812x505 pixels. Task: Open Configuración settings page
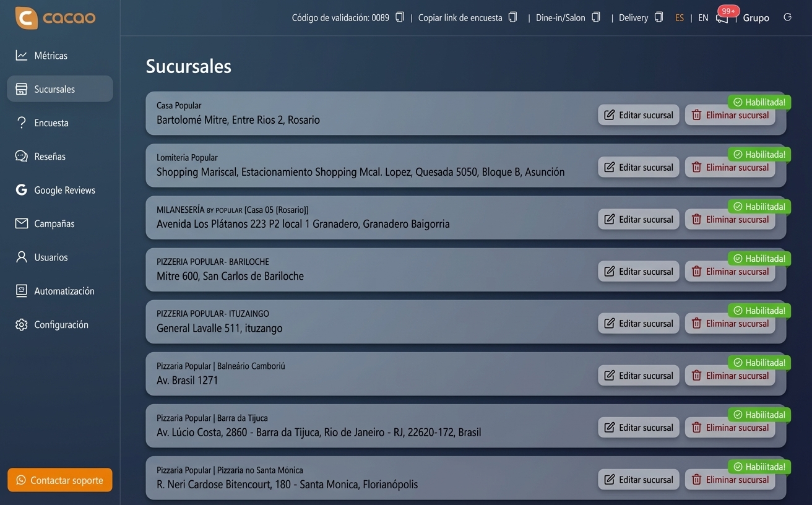(x=61, y=325)
